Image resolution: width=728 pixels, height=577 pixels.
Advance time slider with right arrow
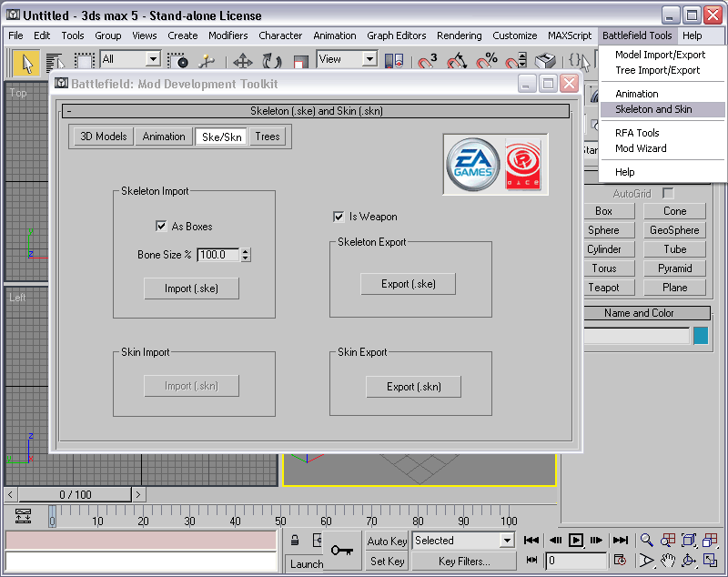pos(138,495)
